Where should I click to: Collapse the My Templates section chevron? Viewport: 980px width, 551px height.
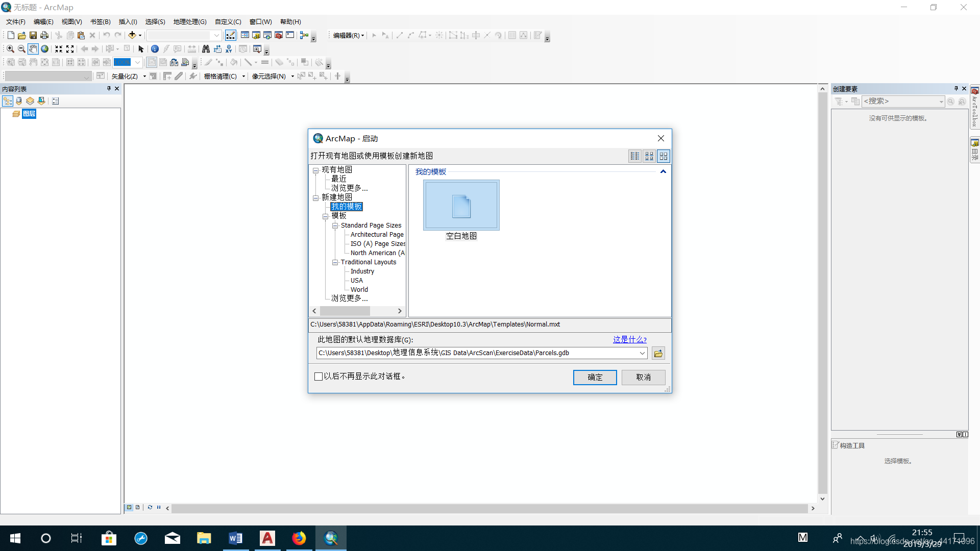point(663,172)
